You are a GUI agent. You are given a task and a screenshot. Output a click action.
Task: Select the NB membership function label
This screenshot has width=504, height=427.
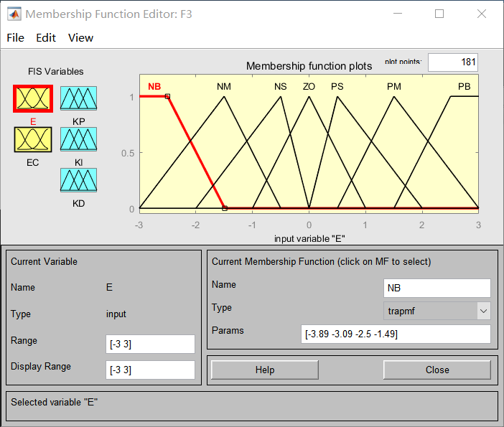click(154, 86)
